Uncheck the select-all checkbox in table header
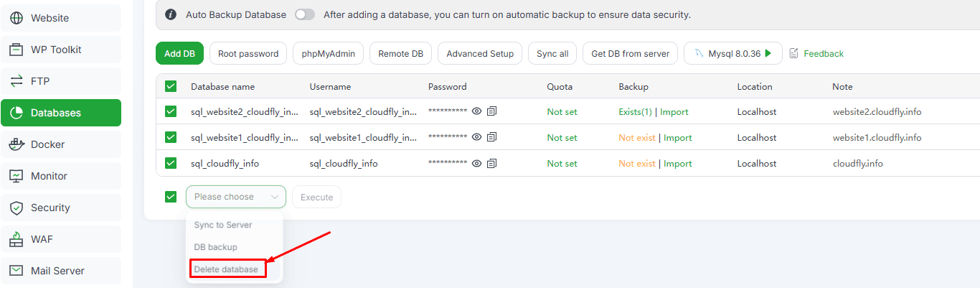This screenshot has width=980, height=288. tap(171, 87)
